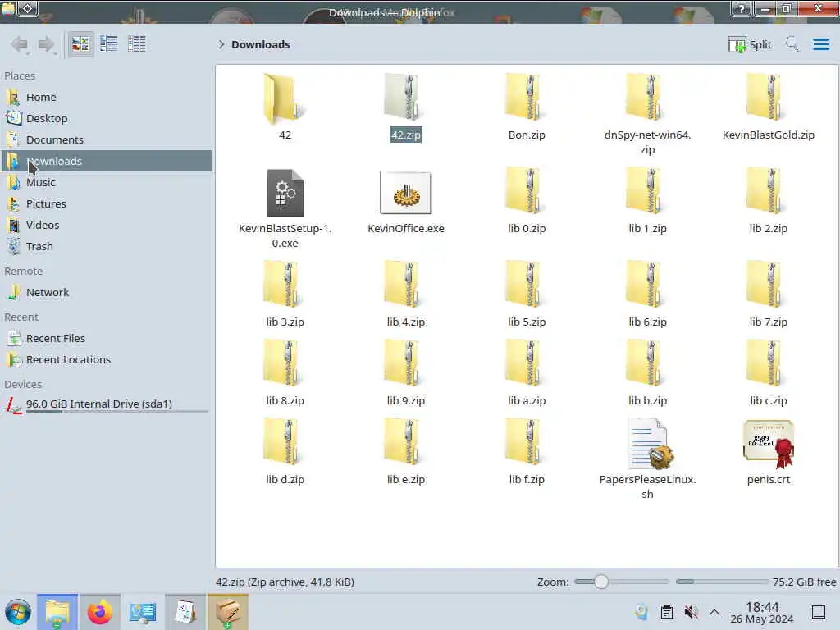Select lib 8.zip archive
This screenshot has width=840, height=630.
click(285, 372)
